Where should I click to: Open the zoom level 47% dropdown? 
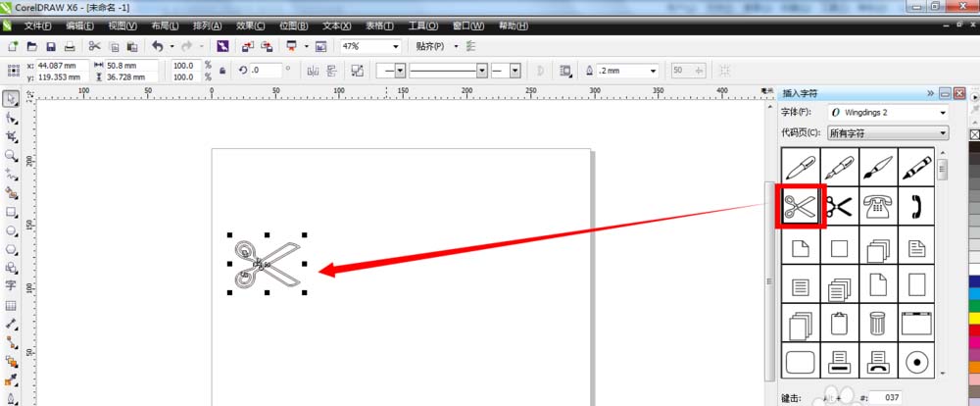[396, 46]
